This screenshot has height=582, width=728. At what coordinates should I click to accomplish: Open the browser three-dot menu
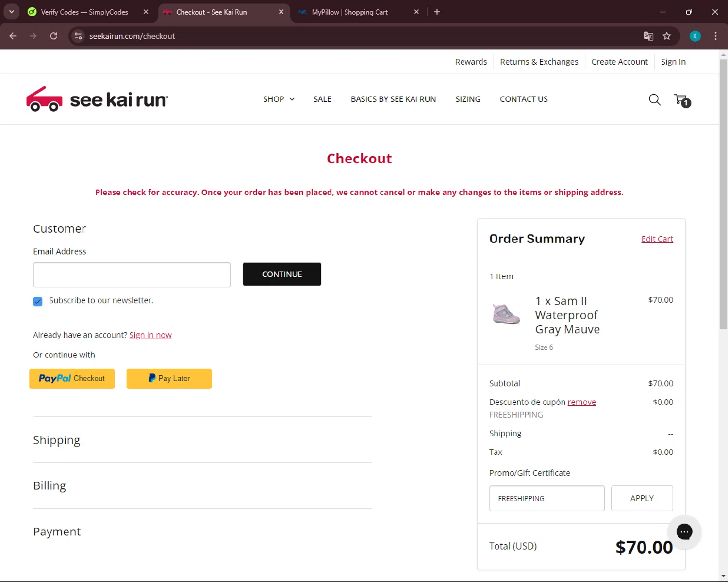click(x=715, y=36)
